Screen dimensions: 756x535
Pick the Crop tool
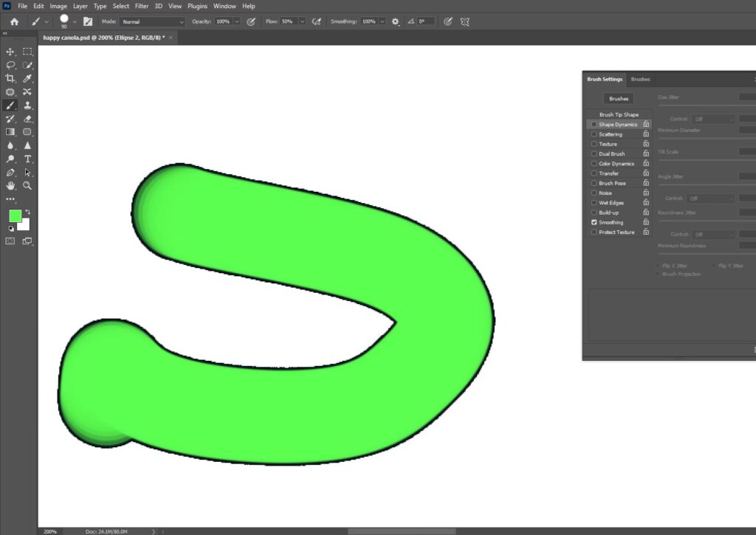[x=10, y=78]
